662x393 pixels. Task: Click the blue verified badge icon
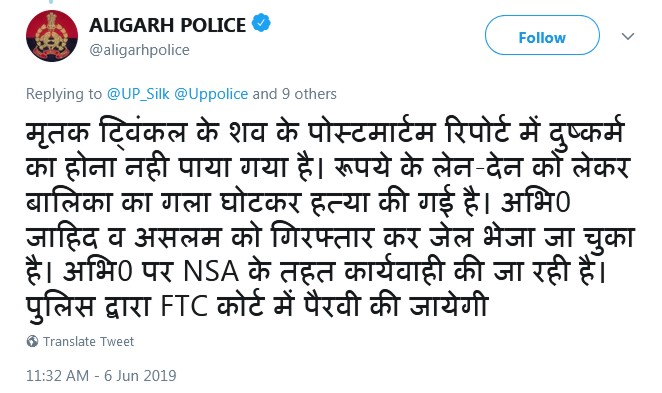(261, 23)
